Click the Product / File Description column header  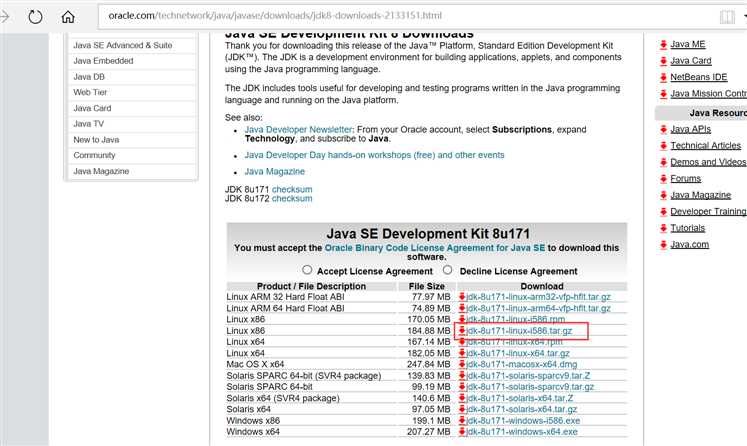(x=312, y=286)
